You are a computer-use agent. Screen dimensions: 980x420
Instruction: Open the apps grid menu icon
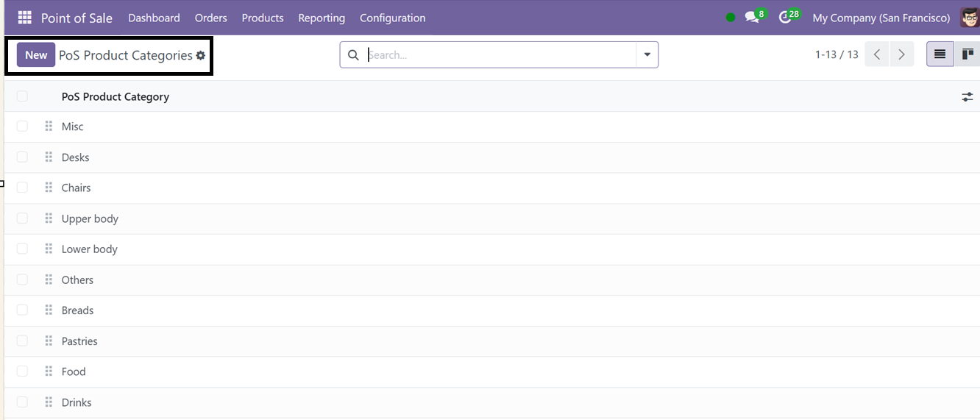(25, 18)
